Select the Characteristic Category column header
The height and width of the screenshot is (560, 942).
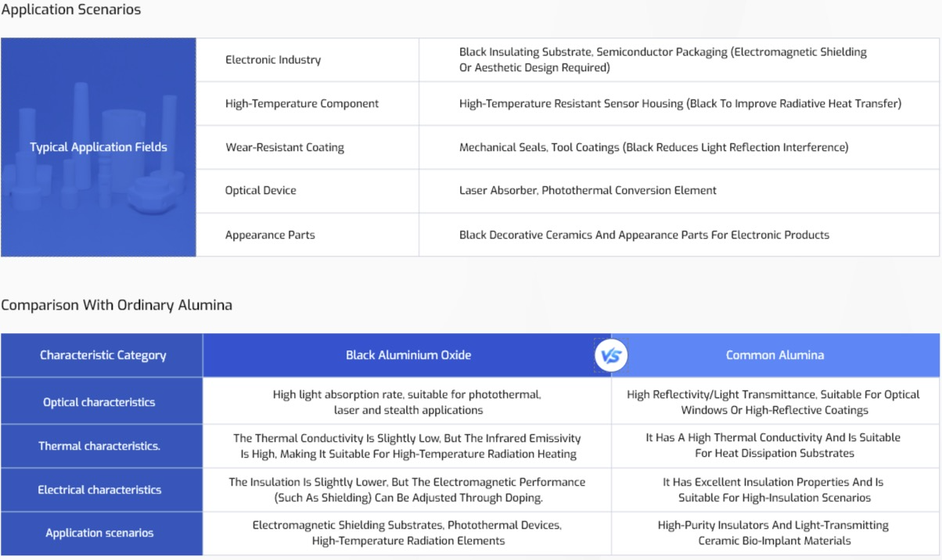pos(102,356)
